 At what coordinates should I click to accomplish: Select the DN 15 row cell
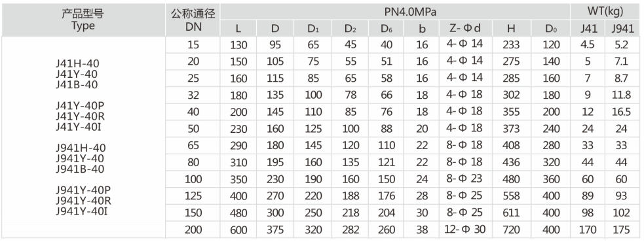[193, 44]
